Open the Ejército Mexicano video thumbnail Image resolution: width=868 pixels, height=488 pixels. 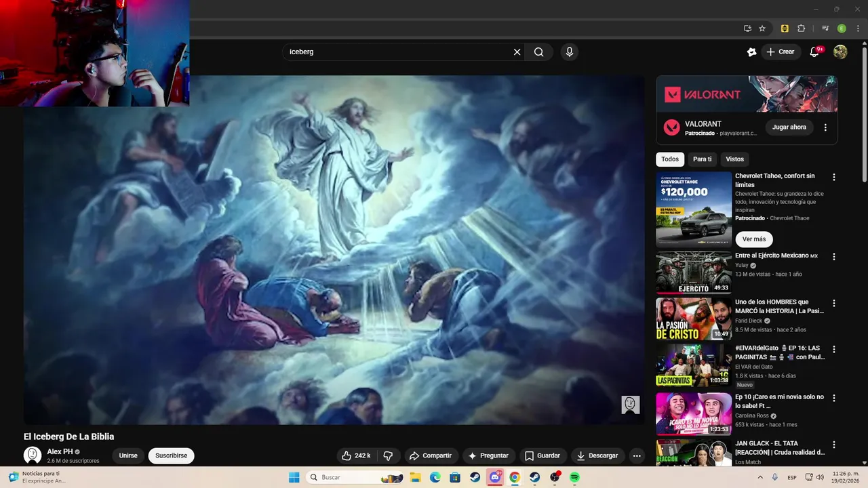[x=694, y=272]
